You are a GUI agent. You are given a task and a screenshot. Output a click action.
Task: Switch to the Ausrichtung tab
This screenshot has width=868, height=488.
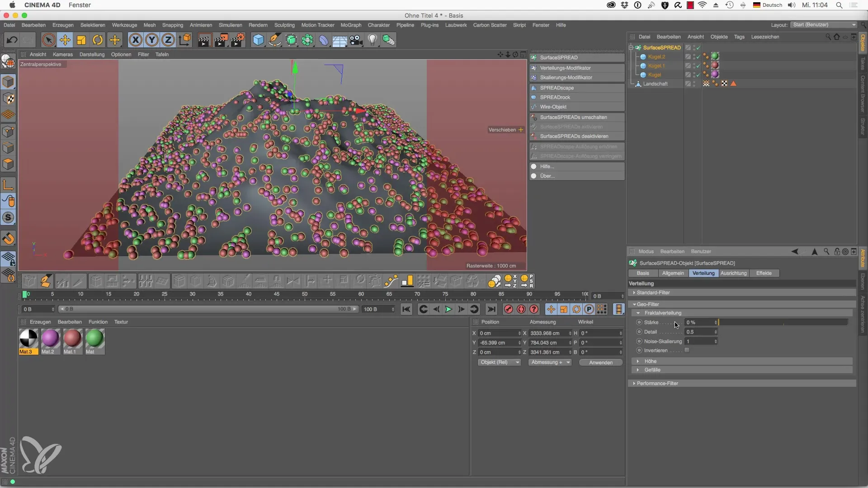733,273
